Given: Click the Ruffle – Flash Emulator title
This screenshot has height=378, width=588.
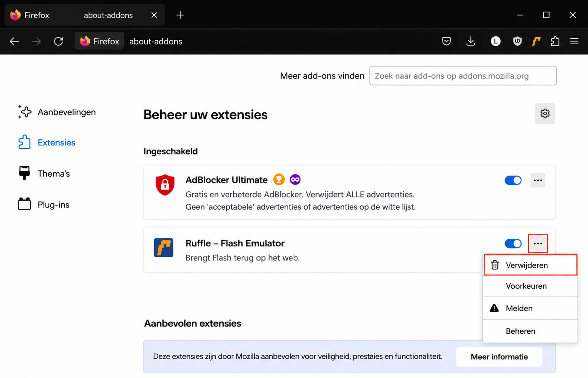Looking at the screenshot, I should [235, 243].
